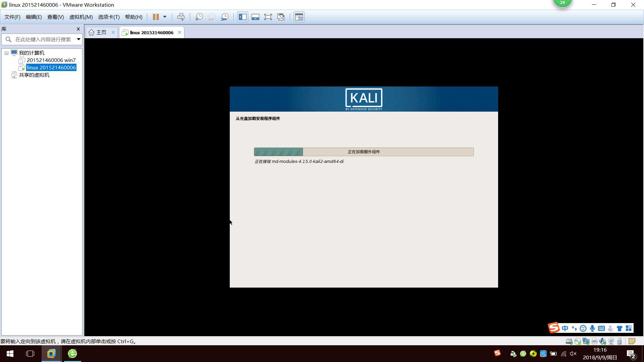Open the Sogou emoji panel
This screenshot has width=644, height=362.
[x=583, y=328]
